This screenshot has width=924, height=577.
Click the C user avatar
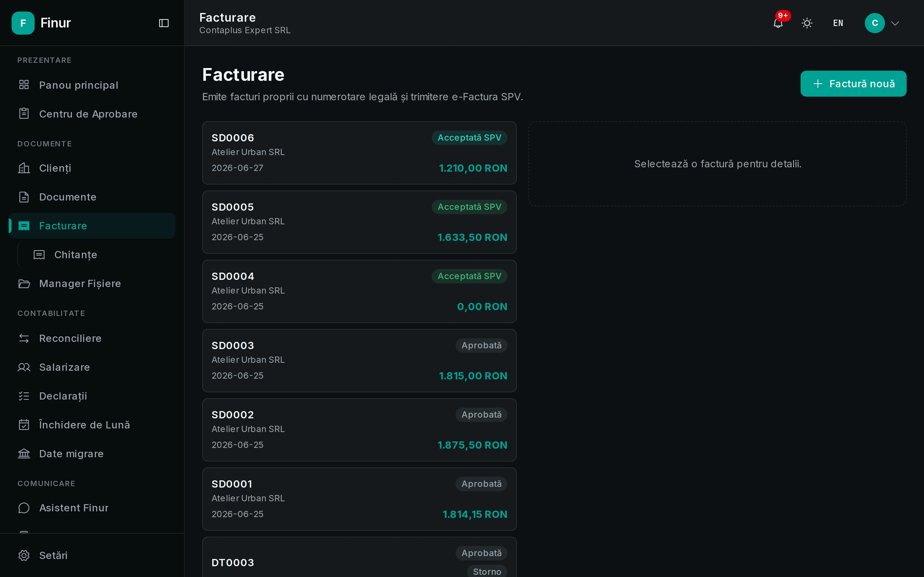click(x=875, y=23)
